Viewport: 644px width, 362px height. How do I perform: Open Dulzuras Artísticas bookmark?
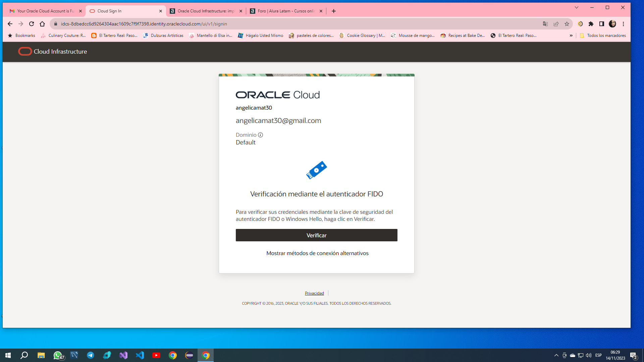tap(163, 36)
